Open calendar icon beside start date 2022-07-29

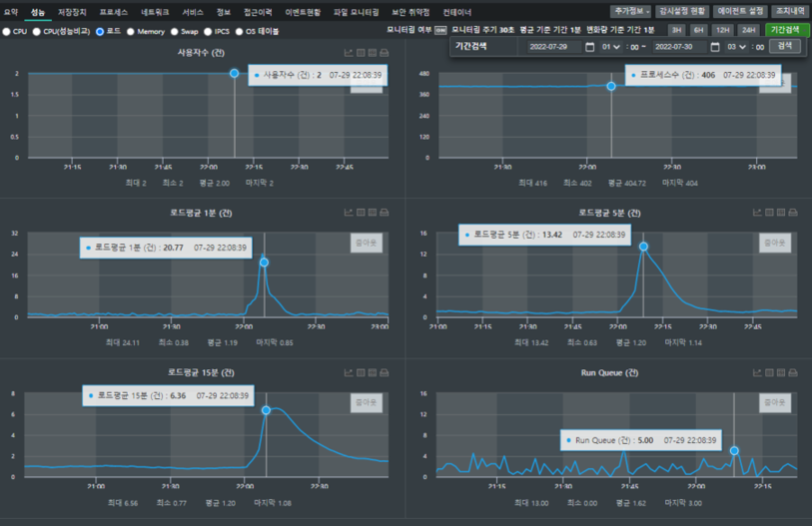click(589, 47)
